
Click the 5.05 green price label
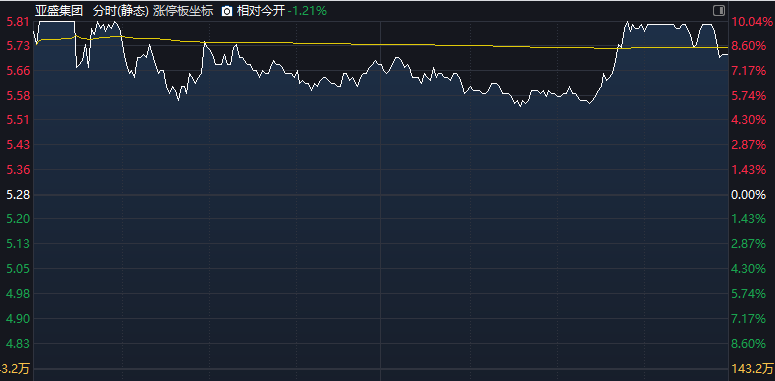tap(17, 269)
